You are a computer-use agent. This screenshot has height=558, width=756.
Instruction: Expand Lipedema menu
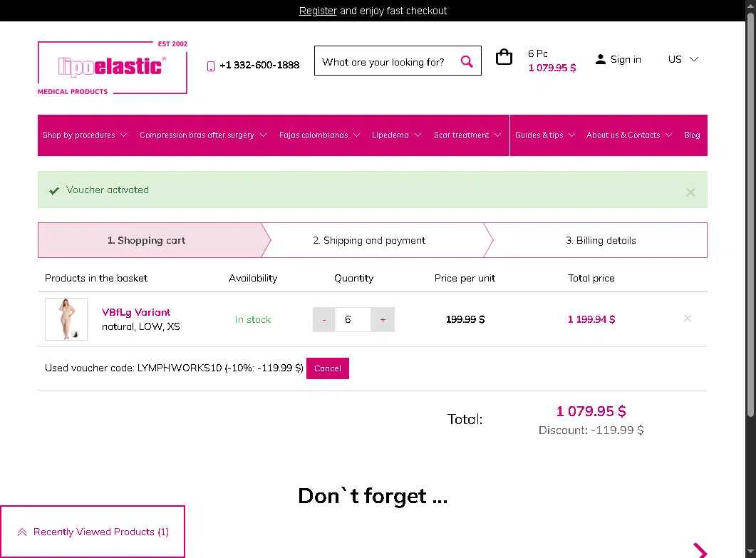tap(396, 135)
